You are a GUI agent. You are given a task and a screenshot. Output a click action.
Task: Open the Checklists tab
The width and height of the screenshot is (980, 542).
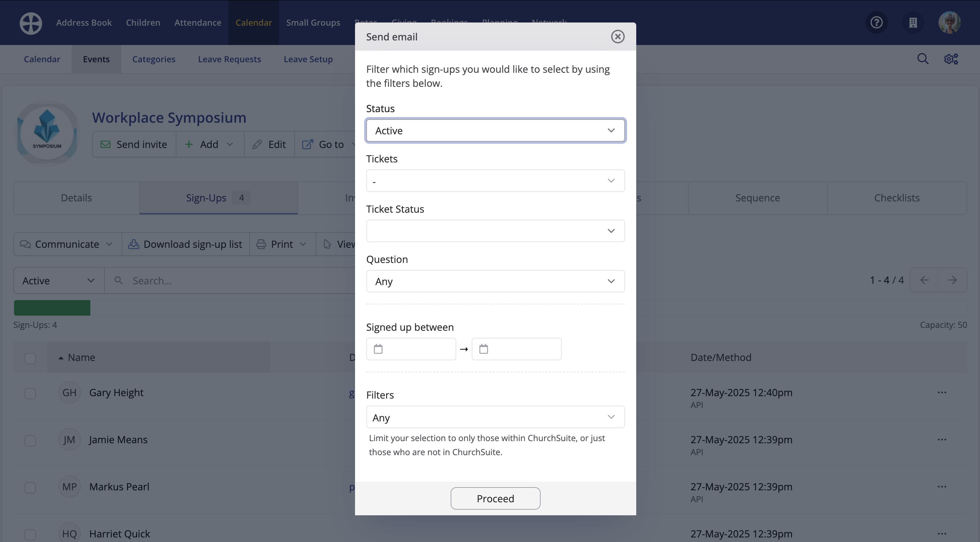pos(897,198)
